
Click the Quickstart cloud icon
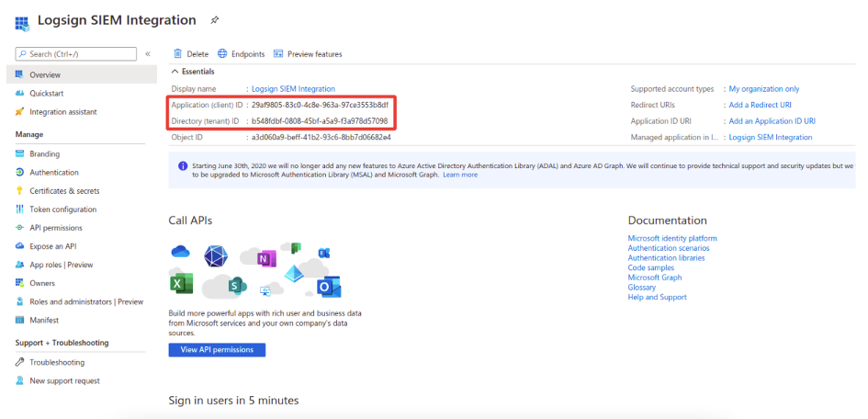pyautogui.click(x=19, y=93)
